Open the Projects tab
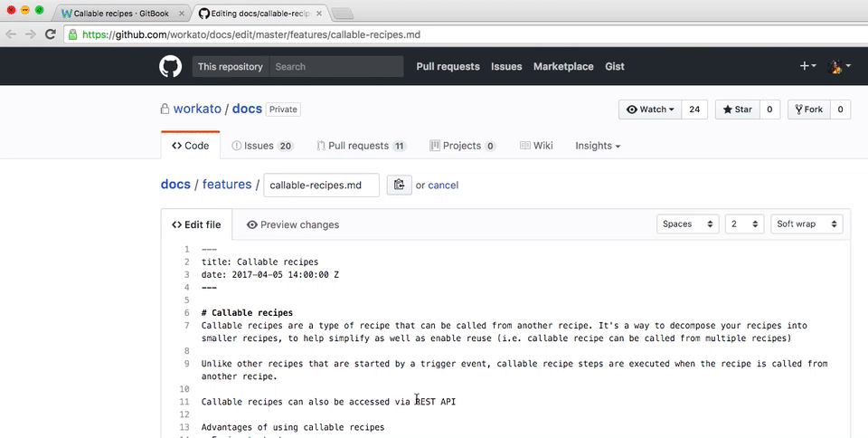This screenshot has height=438, width=868. (462, 146)
